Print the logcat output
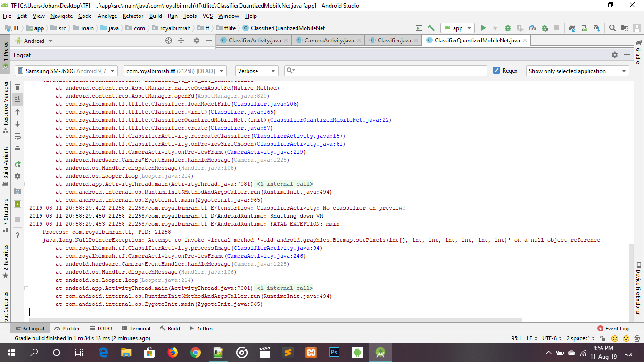Screen dimensions: 644x362 [17, 148]
